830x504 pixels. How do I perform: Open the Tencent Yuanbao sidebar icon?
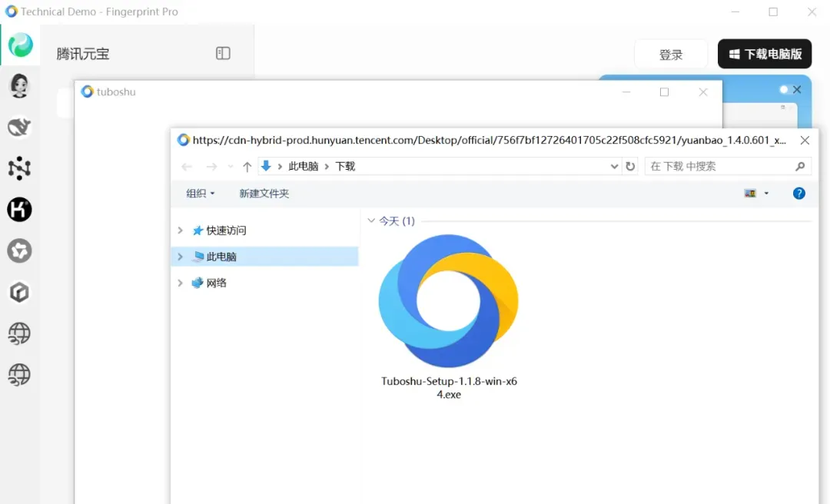click(20, 45)
